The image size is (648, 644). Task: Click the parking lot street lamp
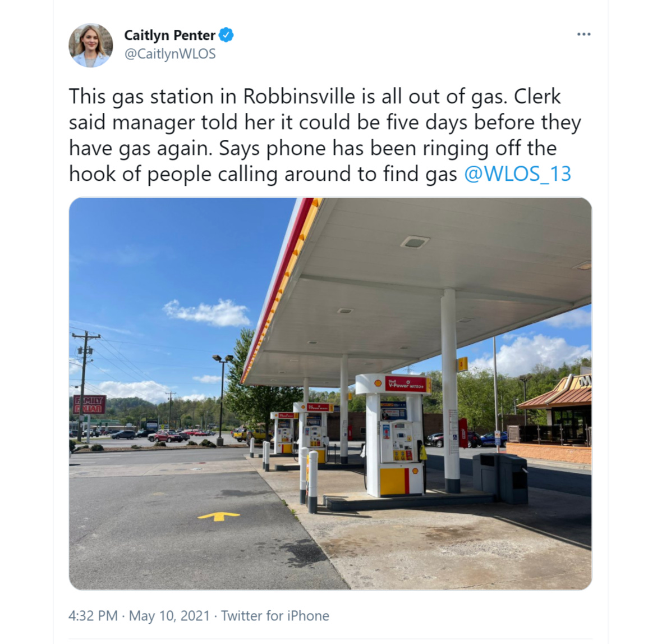click(x=222, y=400)
